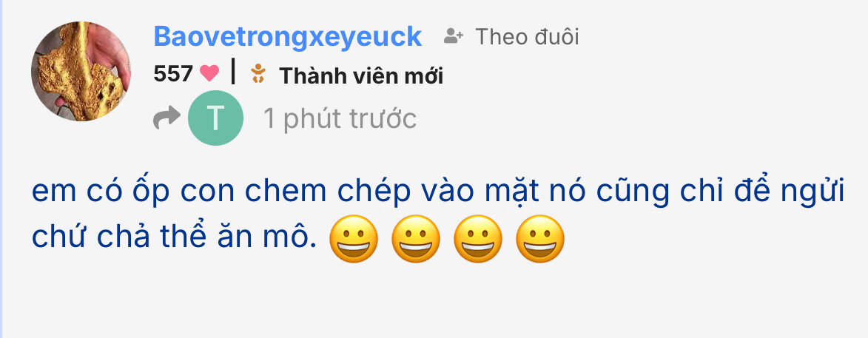Open the 1 phút trước timestamp
The width and height of the screenshot is (868, 338).
[x=340, y=118]
